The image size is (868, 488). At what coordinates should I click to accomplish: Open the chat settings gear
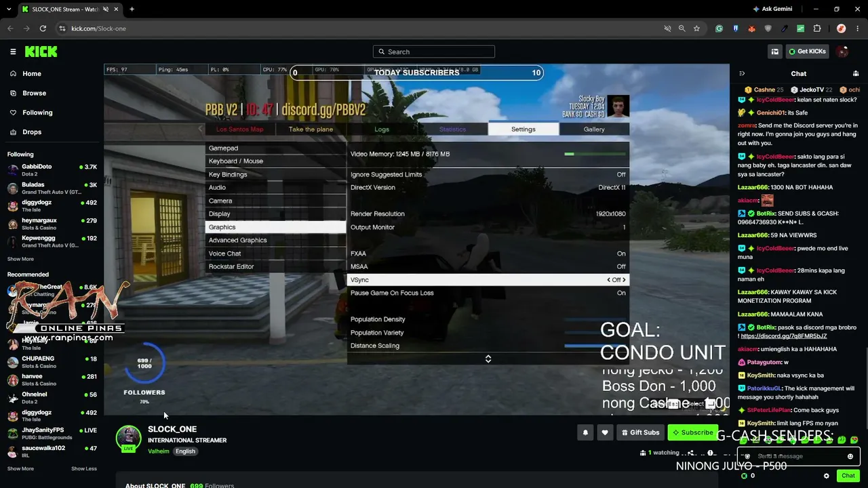click(x=826, y=476)
